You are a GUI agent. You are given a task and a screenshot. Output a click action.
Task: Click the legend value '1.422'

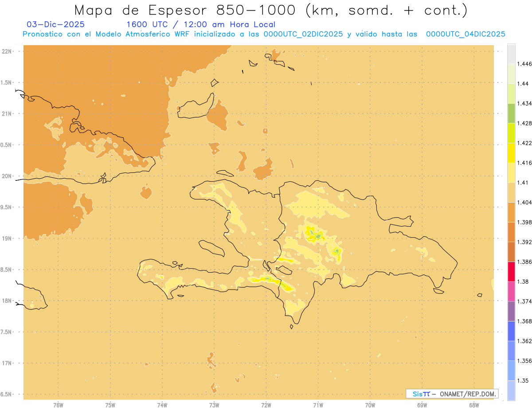(525, 143)
